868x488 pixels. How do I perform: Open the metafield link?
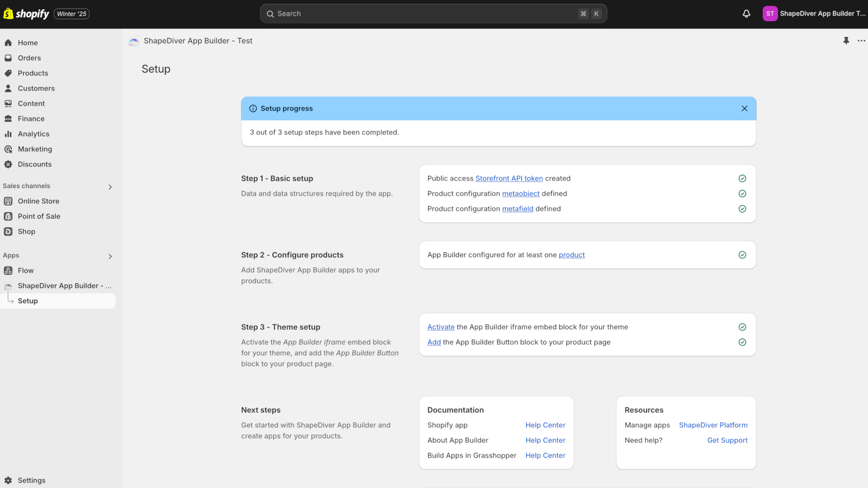tap(518, 209)
